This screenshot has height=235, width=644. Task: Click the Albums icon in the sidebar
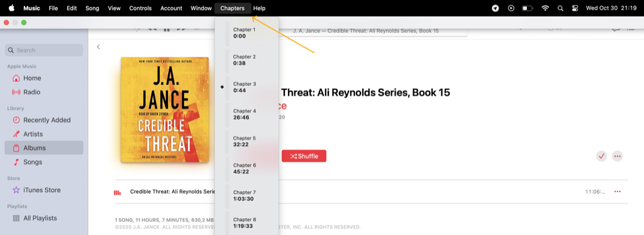click(x=16, y=148)
